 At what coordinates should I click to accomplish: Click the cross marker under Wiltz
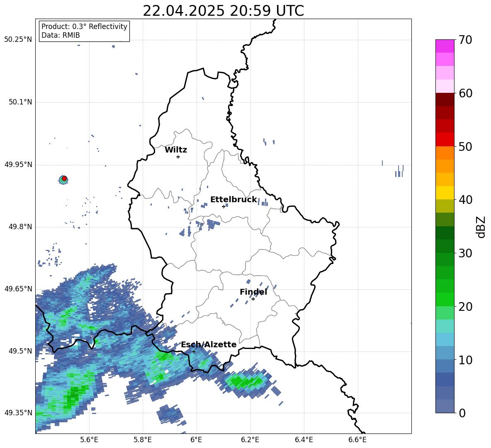point(178,157)
